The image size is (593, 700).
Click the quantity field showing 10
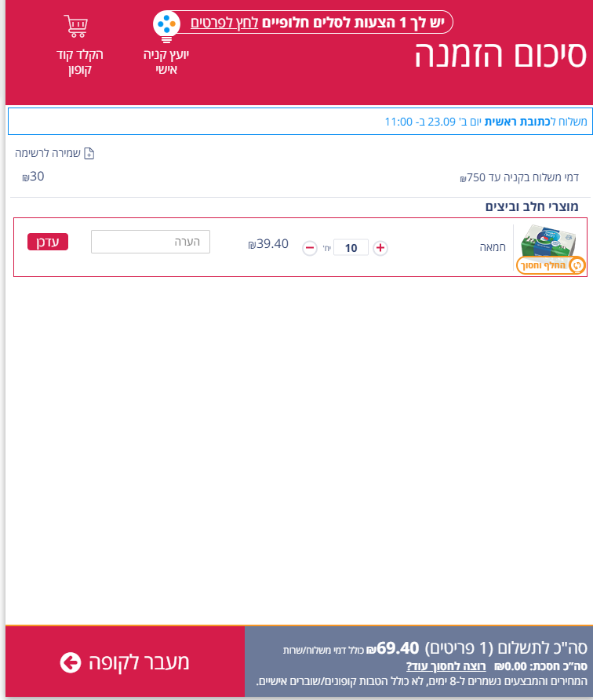[351, 248]
